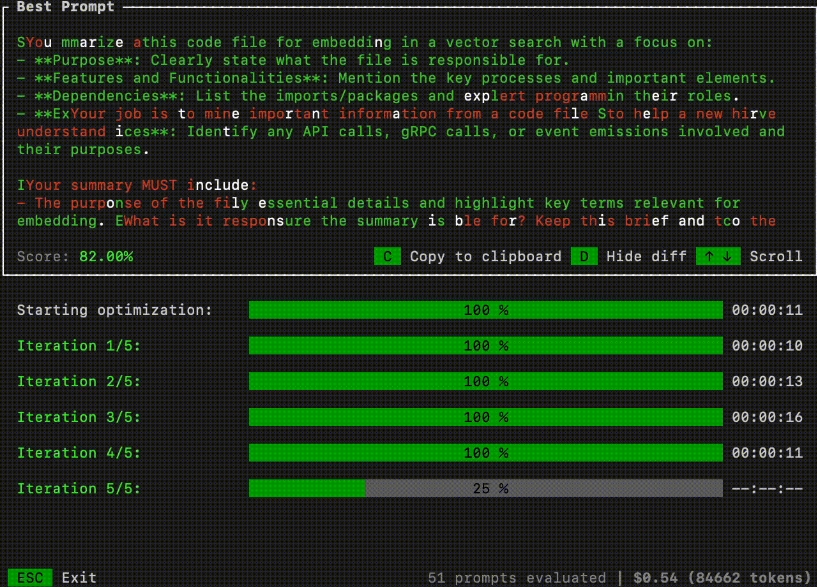Click the Copy to clipboard label
Viewport: 817px width, 587px height.
point(485,256)
